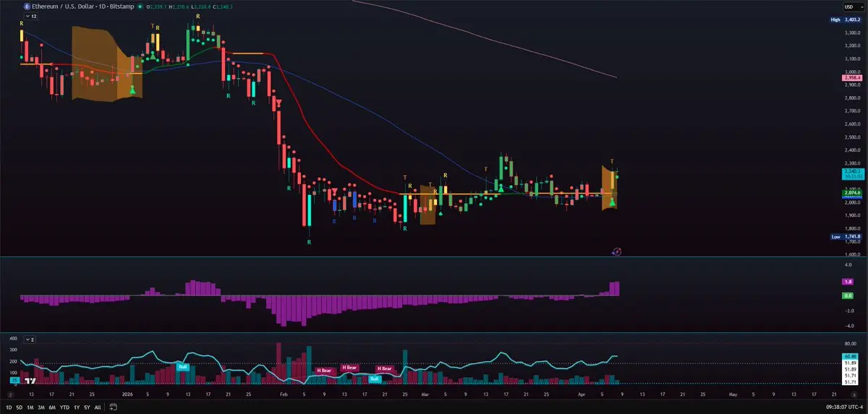Select the 1D time range
The width and height of the screenshot is (868, 414).
9,408
